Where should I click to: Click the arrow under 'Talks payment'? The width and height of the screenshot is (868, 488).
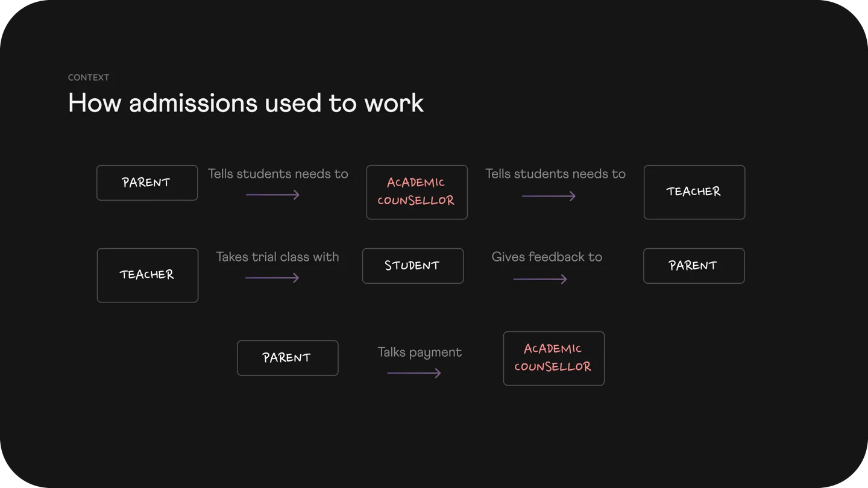click(x=414, y=373)
